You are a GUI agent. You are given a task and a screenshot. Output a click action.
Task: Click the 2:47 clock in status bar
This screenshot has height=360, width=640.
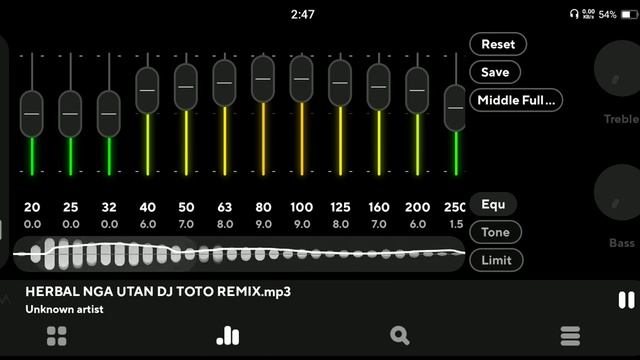click(x=302, y=15)
